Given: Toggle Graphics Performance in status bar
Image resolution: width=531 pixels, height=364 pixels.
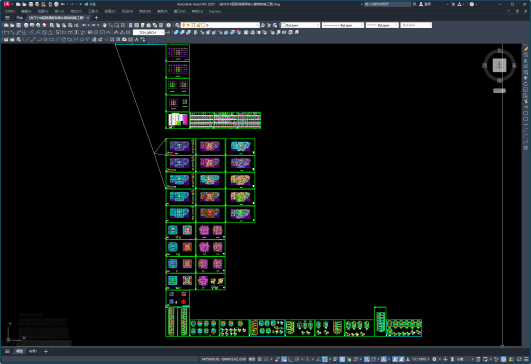Looking at the screenshot, I should point(504,359).
